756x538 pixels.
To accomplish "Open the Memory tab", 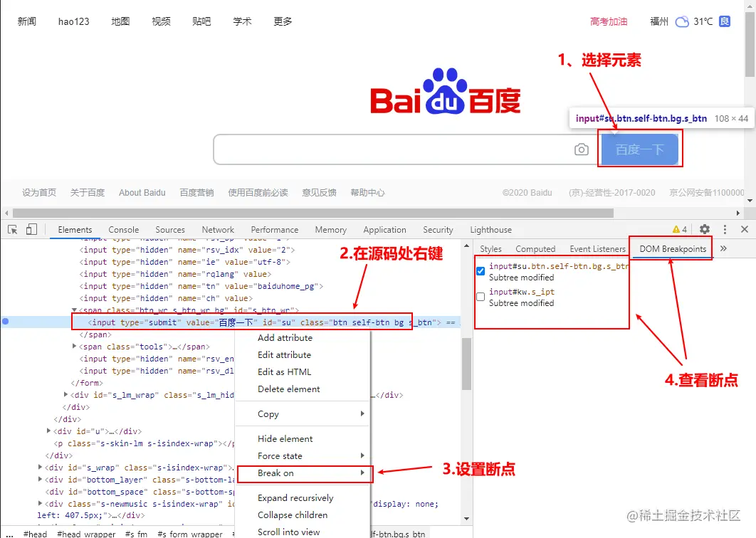I will [331, 230].
